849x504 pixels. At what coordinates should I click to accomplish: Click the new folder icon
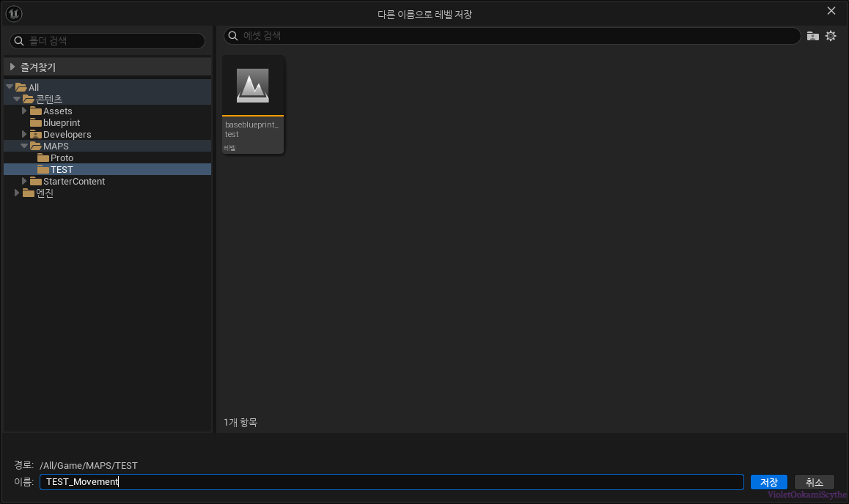pos(812,36)
